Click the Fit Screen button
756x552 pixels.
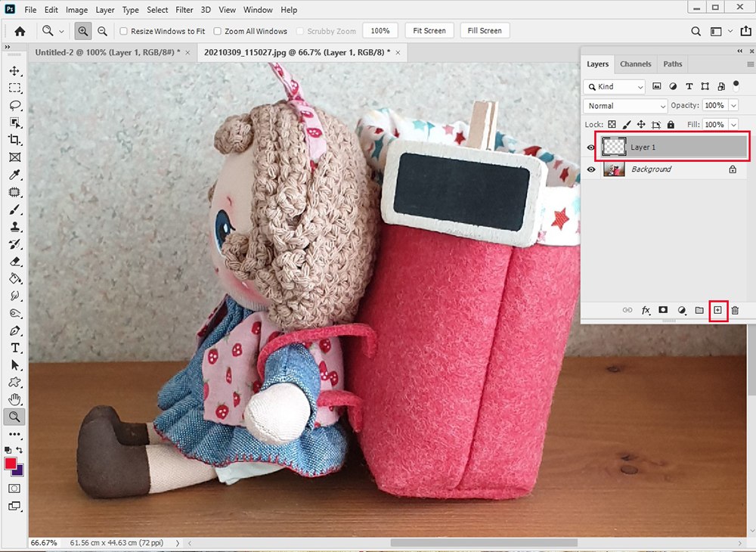(429, 31)
